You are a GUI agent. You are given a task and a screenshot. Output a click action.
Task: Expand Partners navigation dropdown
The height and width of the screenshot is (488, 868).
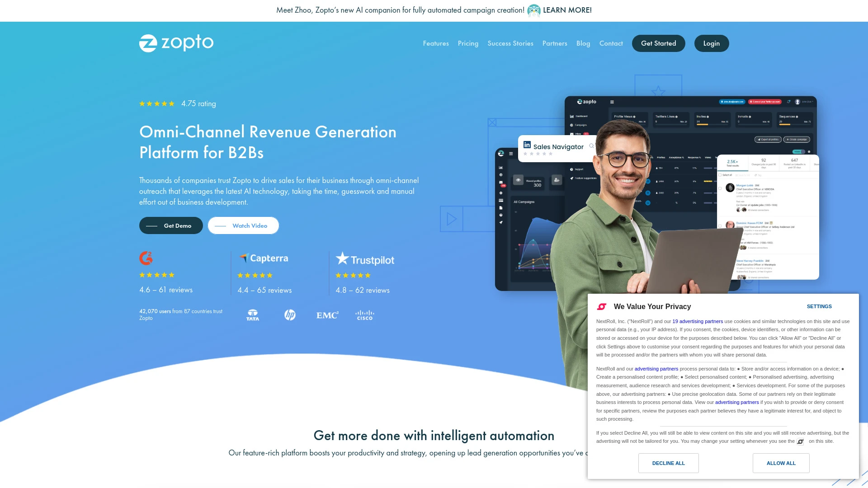click(554, 43)
